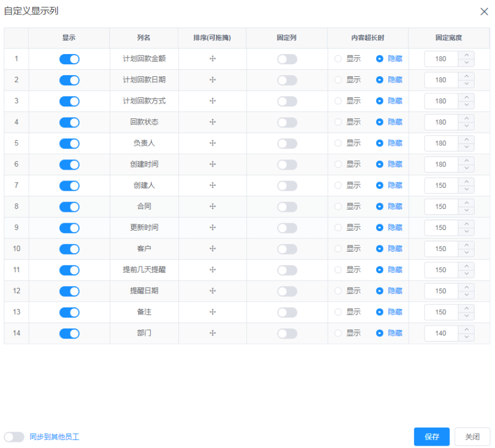Click the drag handle for 客户 row
495x448 pixels.
(x=212, y=248)
